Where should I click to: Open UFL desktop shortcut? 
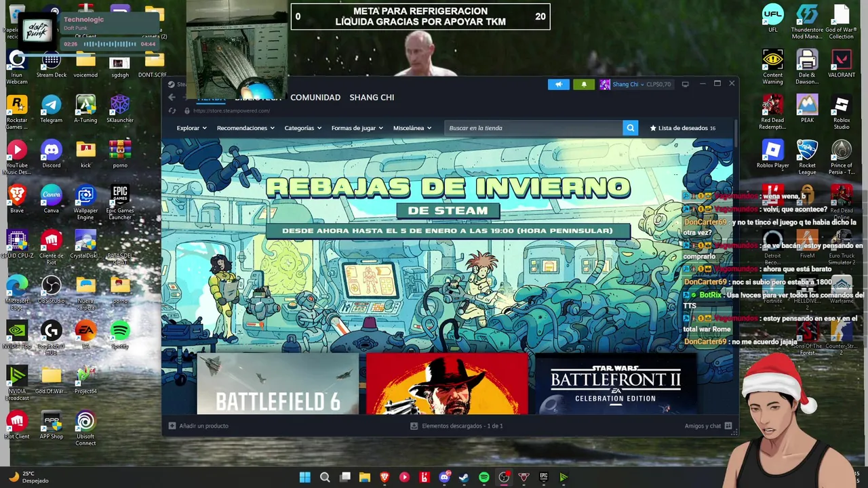(773, 18)
